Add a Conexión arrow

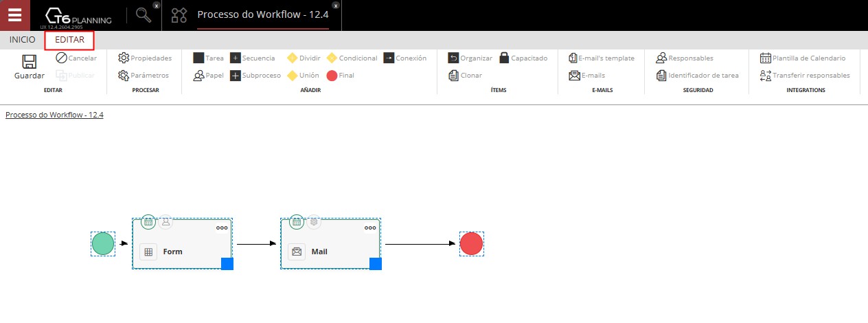point(405,58)
